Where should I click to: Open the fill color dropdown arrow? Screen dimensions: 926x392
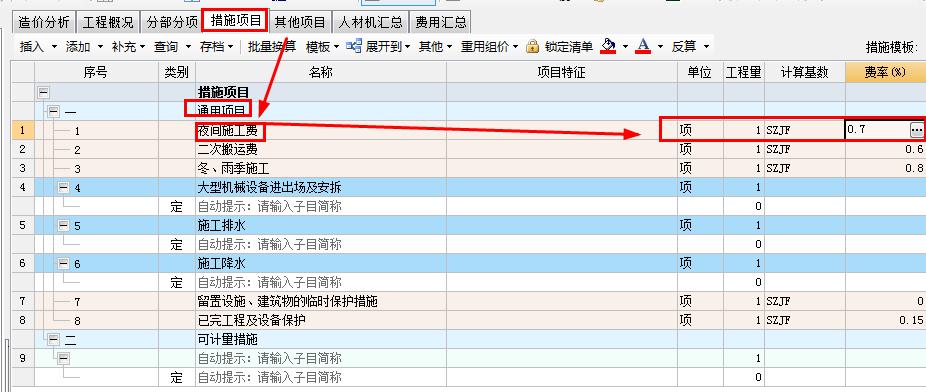pos(625,47)
